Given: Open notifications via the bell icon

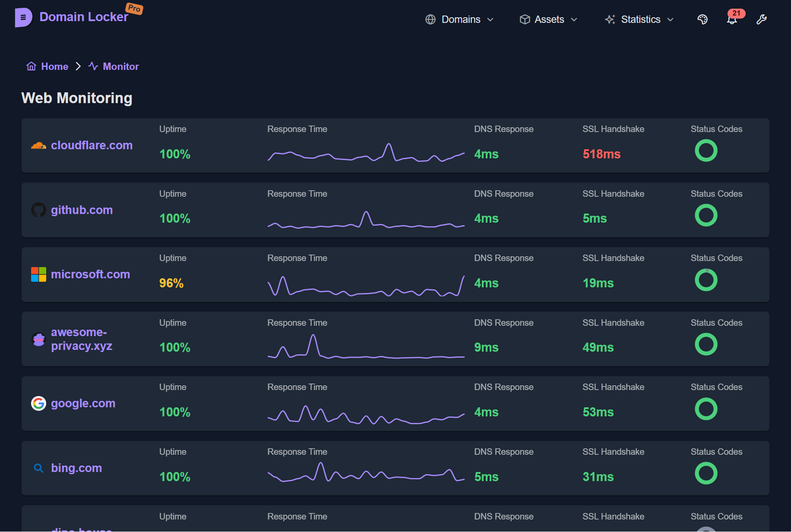Looking at the screenshot, I should pyautogui.click(x=732, y=19).
